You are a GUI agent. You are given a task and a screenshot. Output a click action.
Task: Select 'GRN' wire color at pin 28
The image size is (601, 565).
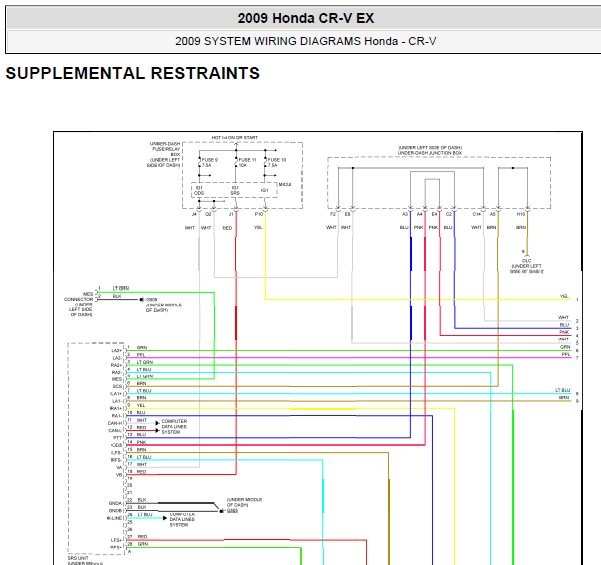pos(143,544)
